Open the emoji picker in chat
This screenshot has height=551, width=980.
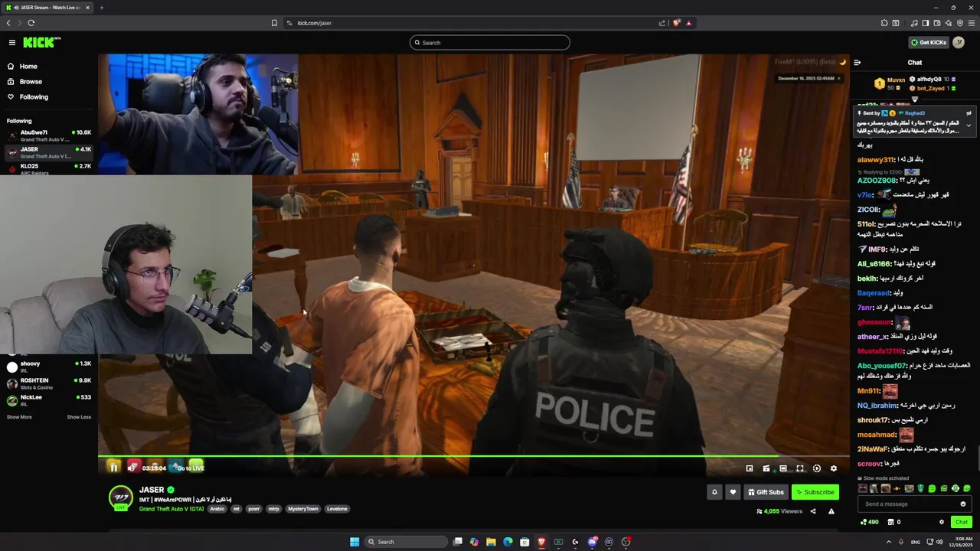[x=963, y=504]
